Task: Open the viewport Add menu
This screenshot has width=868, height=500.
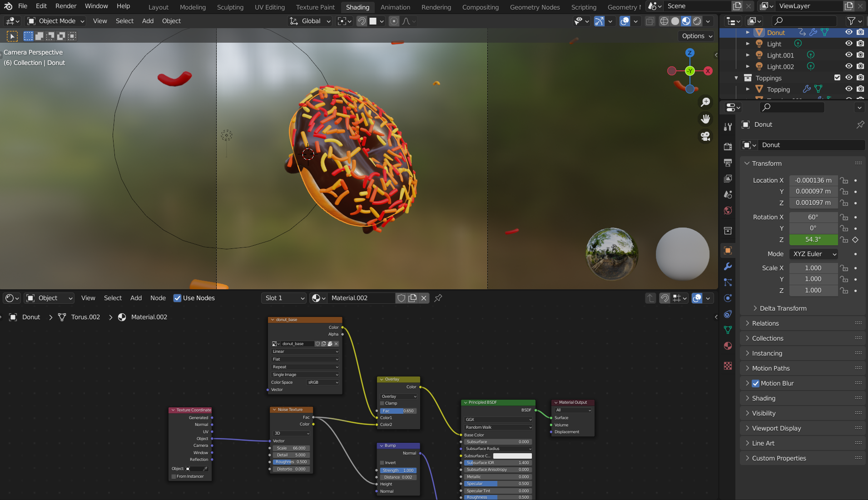Action: 148,21
